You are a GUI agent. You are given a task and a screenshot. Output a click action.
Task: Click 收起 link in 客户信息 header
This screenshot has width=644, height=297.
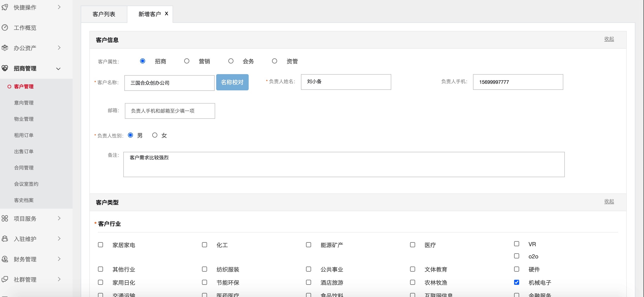609,39
